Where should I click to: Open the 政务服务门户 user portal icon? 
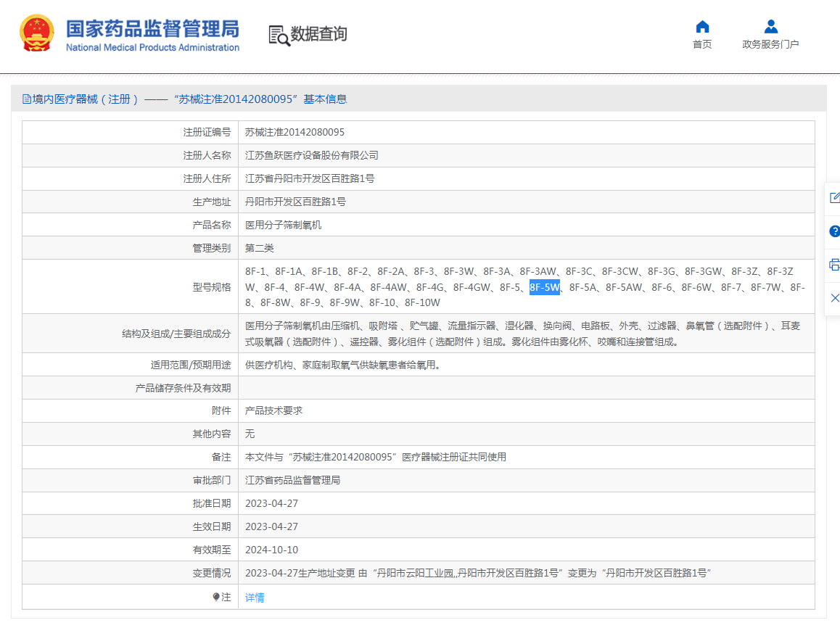pos(770,26)
